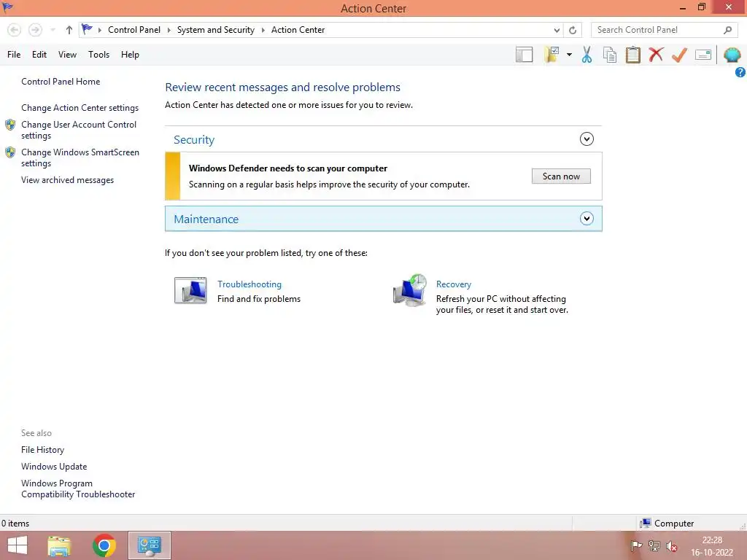Open Change Windows SmartScreen settings
Viewport: 747px width, 560px height.
point(80,157)
